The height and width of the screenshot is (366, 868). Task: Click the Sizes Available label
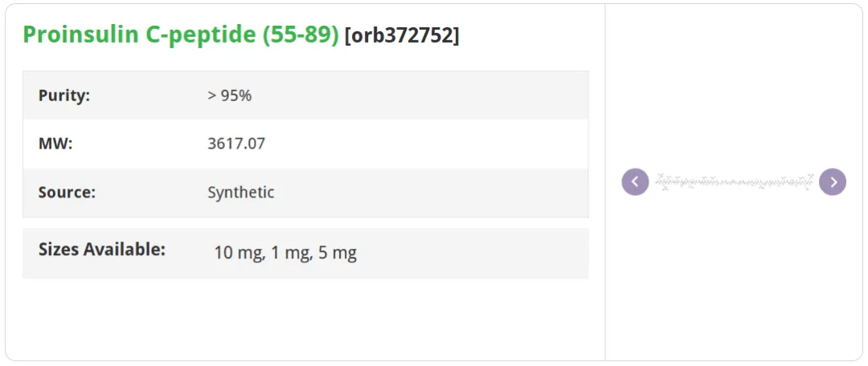(x=102, y=250)
